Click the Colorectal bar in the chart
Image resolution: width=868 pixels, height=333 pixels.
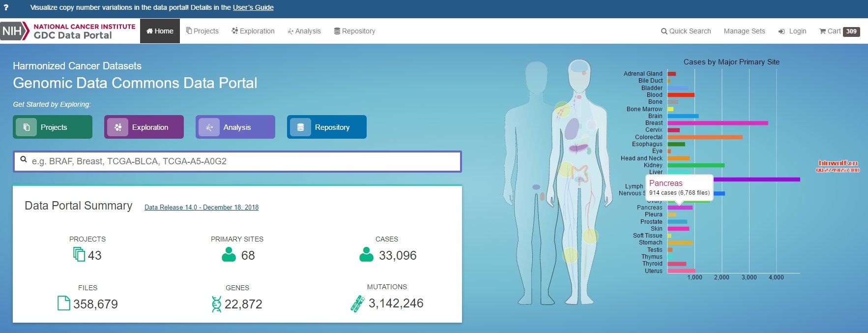tap(705, 137)
